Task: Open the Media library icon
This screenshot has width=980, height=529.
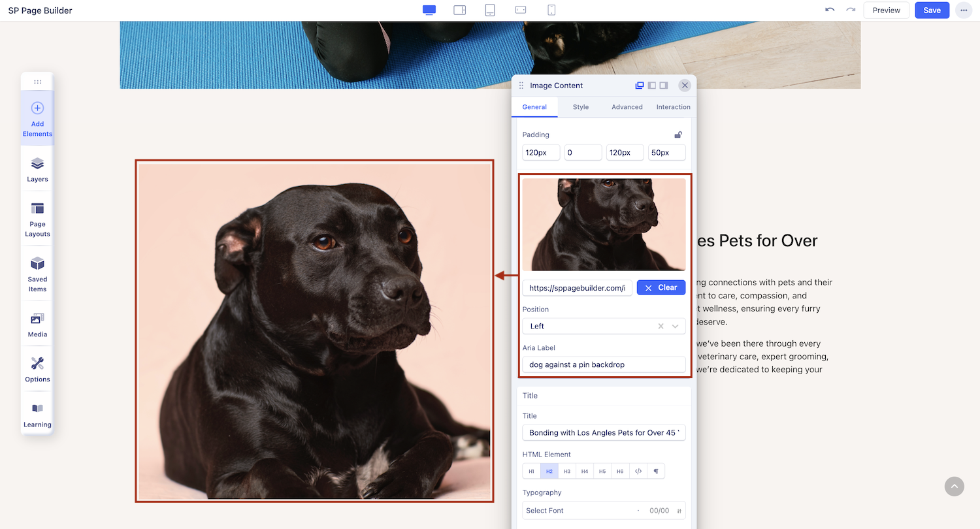Action: pos(37,324)
